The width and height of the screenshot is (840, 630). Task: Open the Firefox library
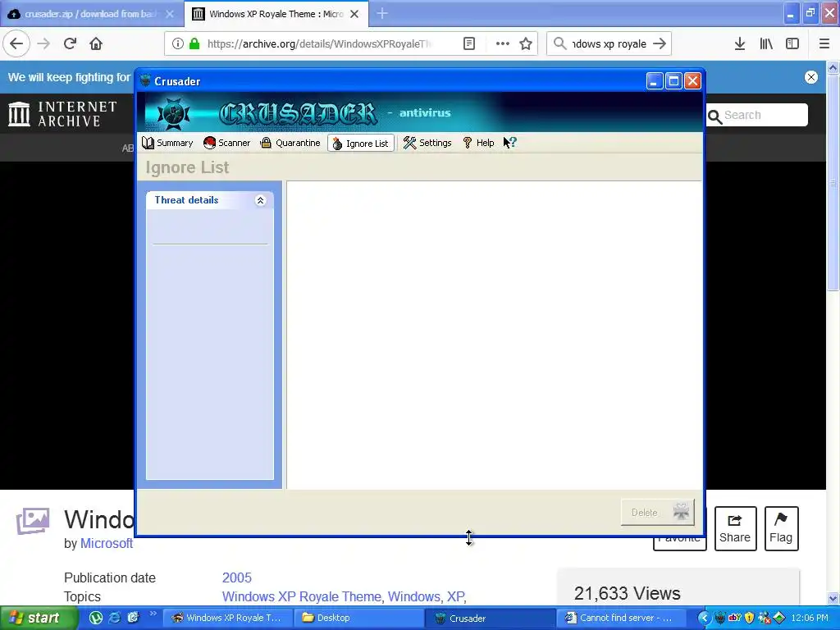click(x=766, y=44)
